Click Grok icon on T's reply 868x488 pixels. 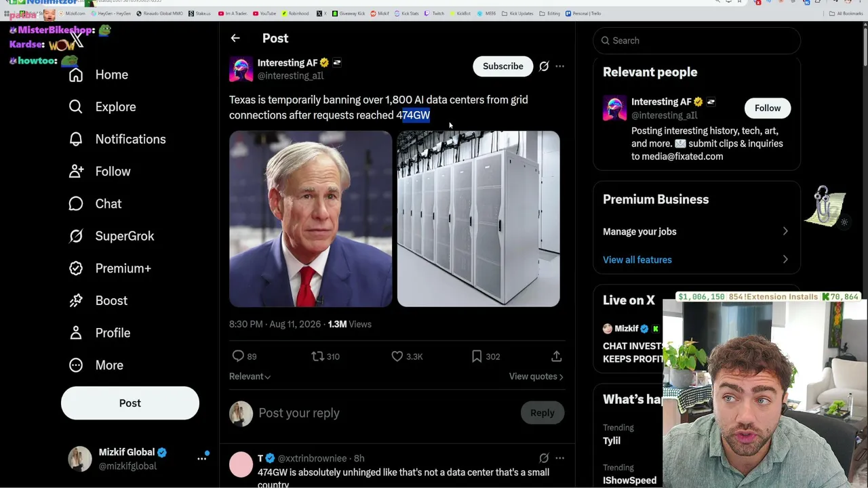[544, 458]
